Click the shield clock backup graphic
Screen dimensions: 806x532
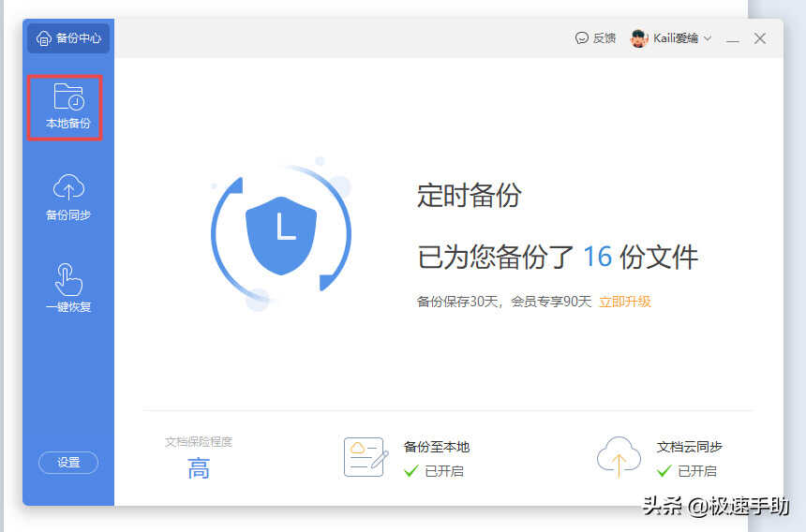[x=281, y=234]
